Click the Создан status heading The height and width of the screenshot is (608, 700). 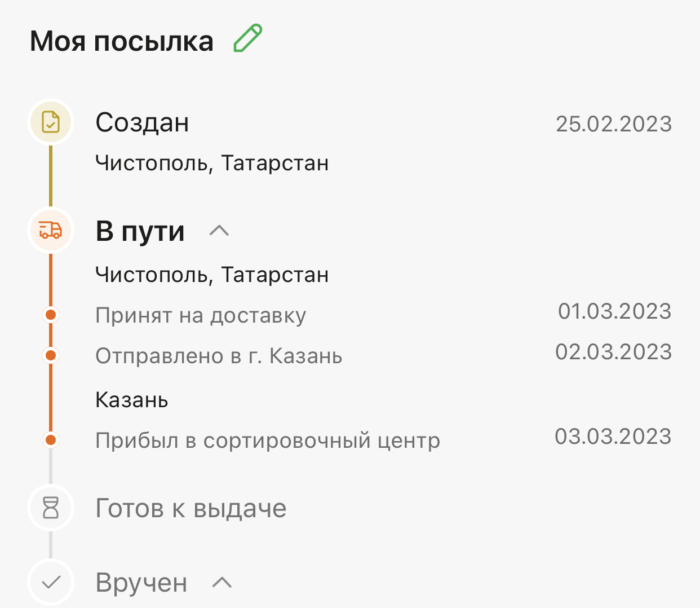pyautogui.click(x=142, y=122)
